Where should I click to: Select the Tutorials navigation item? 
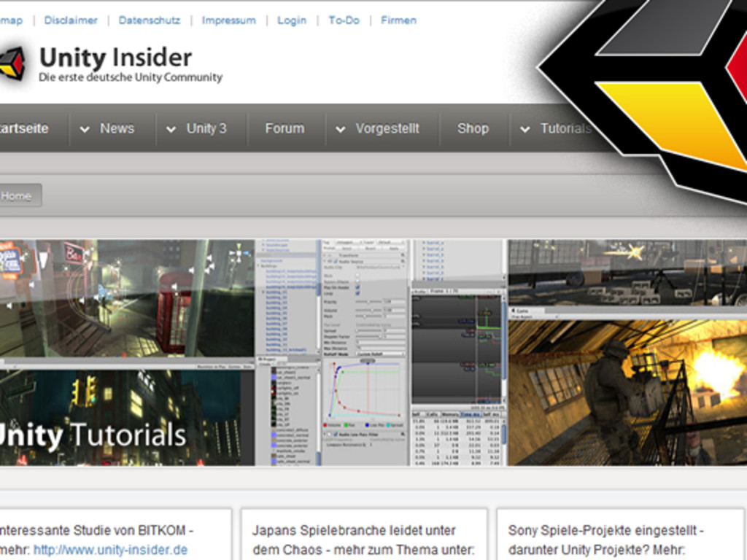click(x=565, y=128)
